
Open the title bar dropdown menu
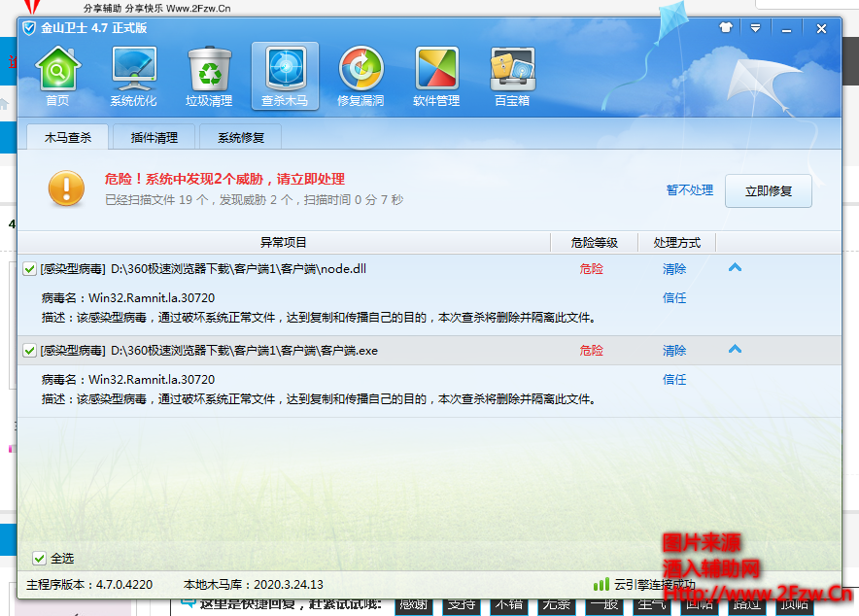[756, 28]
